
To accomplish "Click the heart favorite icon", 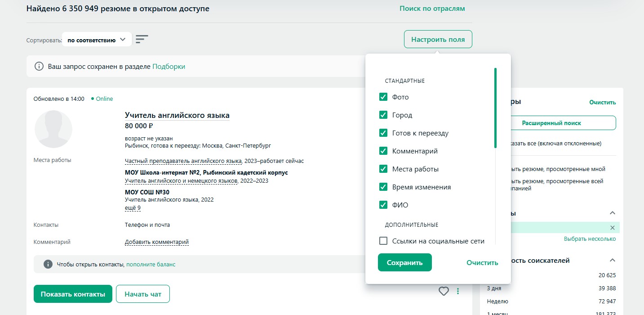I will point(444,291).
